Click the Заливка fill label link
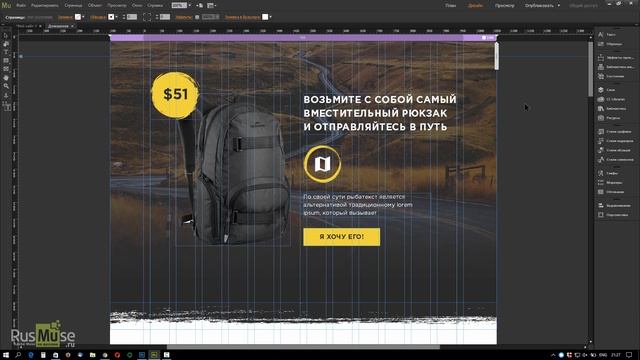Viewport: 640px width, 360px height. coord(65,17)
